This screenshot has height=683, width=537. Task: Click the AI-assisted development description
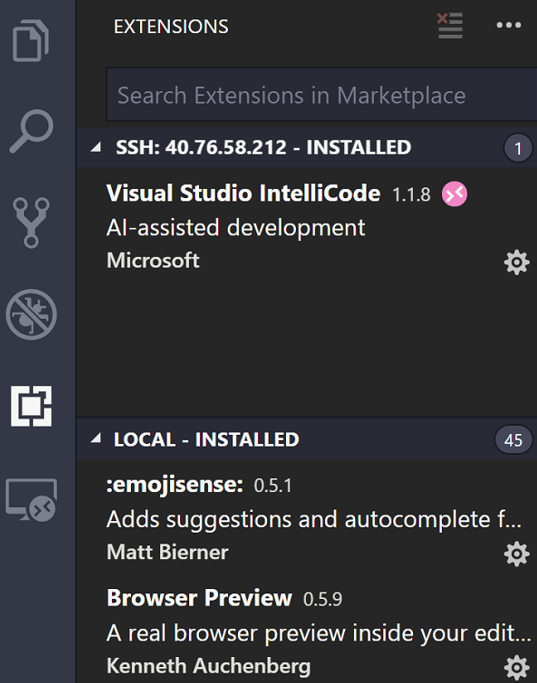pos(236,228)
